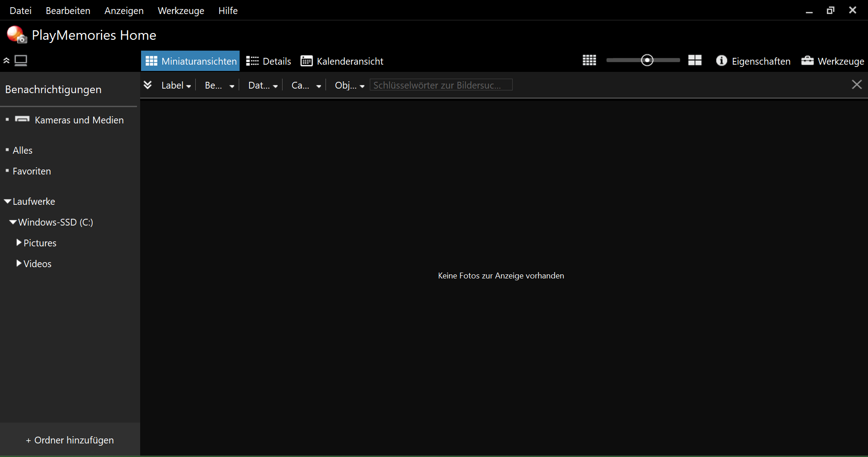Open the Datei menu
The height and width of the screenshot is (457, 868).
[21, 10]
